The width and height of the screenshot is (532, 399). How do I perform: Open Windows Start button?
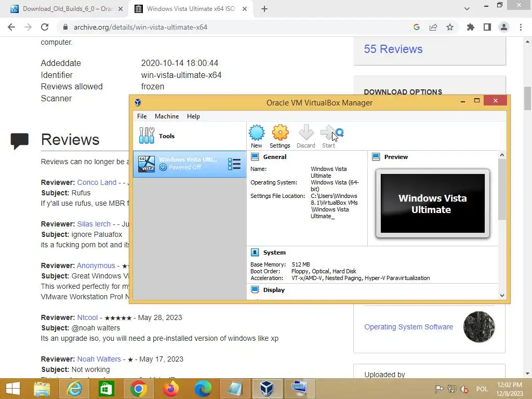pyautogui.click(x=13, y=389)
